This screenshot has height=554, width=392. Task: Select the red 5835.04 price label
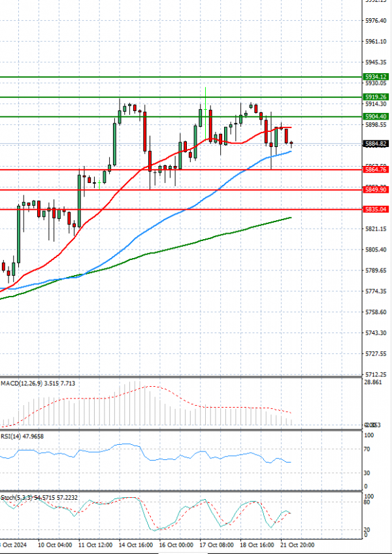click(376, 210)
